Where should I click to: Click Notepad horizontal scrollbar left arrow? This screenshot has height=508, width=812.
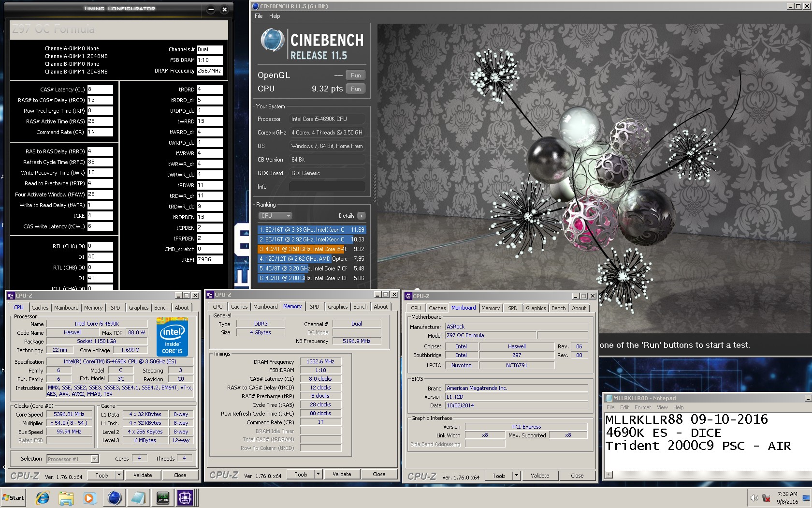[609, 475]
